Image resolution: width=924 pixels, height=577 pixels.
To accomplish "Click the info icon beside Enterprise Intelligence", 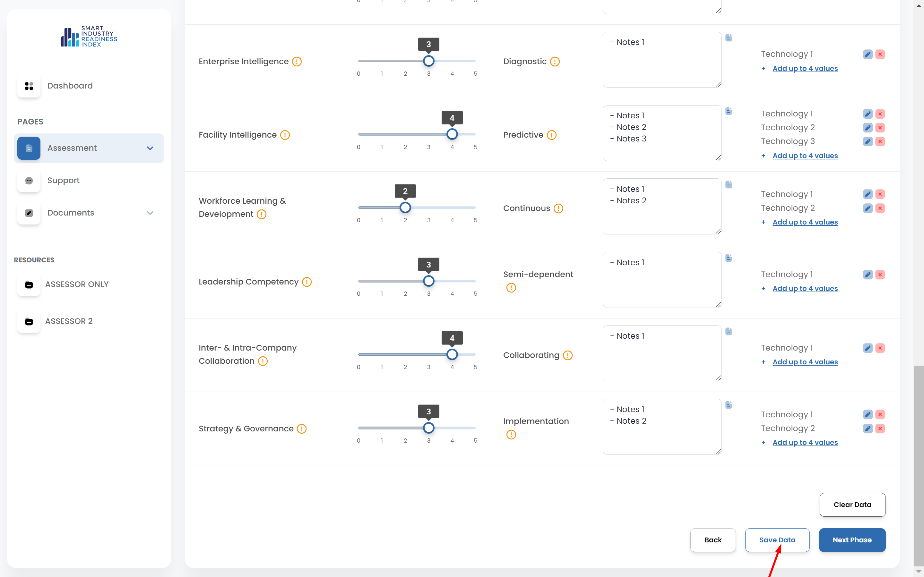I will (297, 62).
